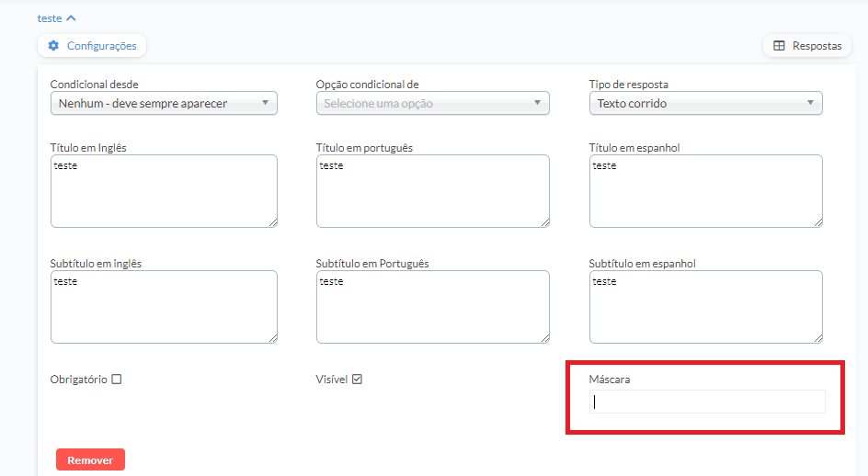
Task: Switch to the Respostas tab
Action: coord(807,45)
